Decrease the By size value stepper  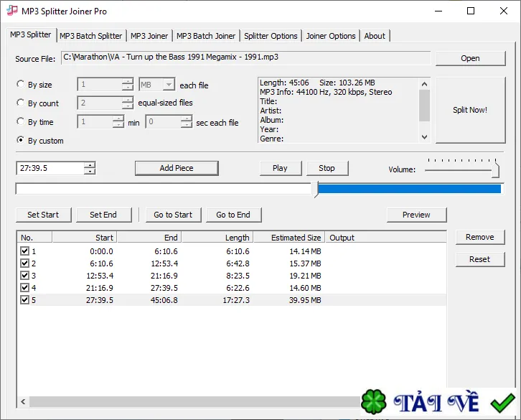[128, 88]
